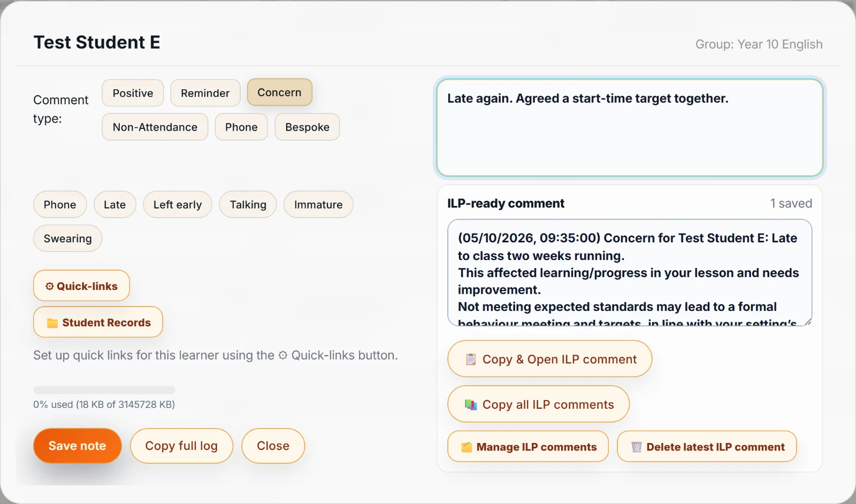This screenshot has width=856, height=504.
Task: Click inside the ILP-ready comment text area
Action: (x=630, y=272)
